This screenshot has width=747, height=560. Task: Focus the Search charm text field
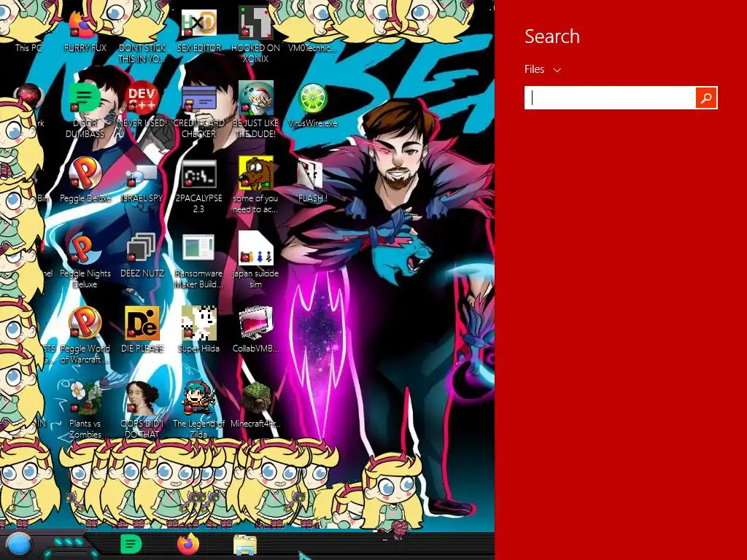pyautogui.click(x=610, y=98)
